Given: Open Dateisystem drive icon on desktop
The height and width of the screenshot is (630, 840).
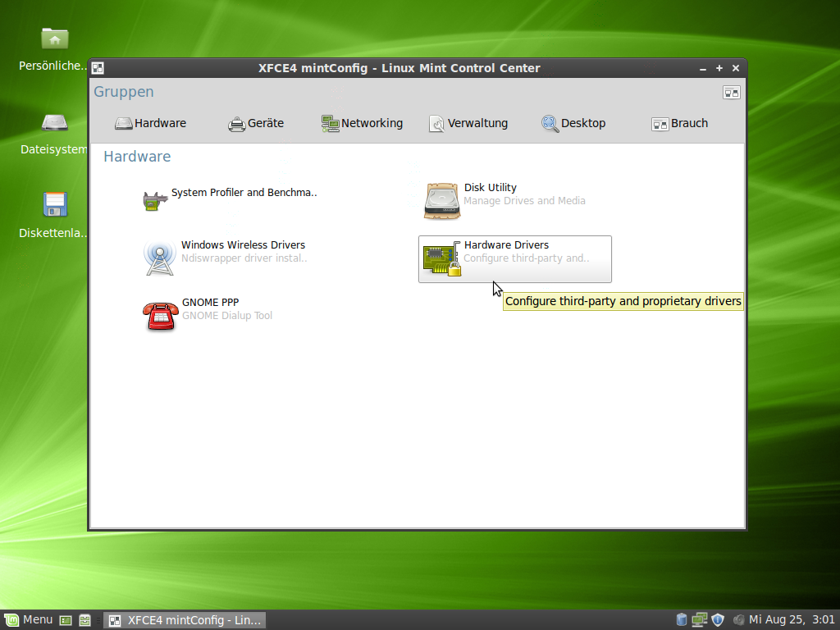Looking at the screenshot, I should tap(55, 122).
